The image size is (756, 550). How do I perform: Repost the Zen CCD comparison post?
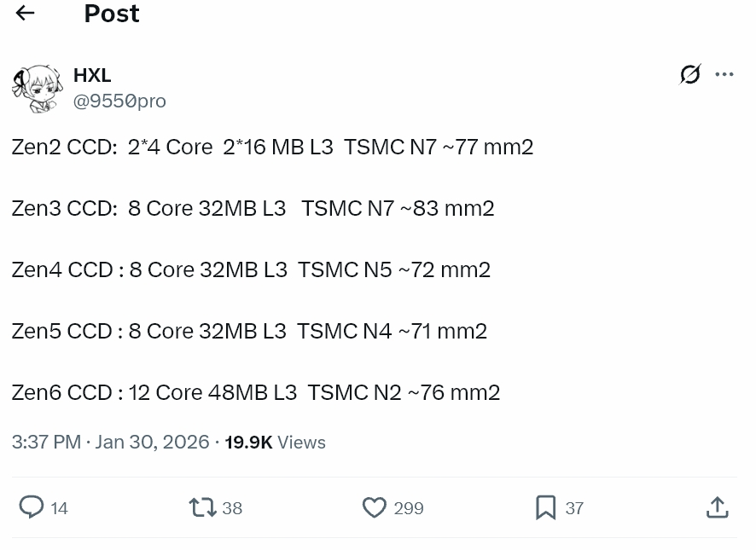coord(202,507)
